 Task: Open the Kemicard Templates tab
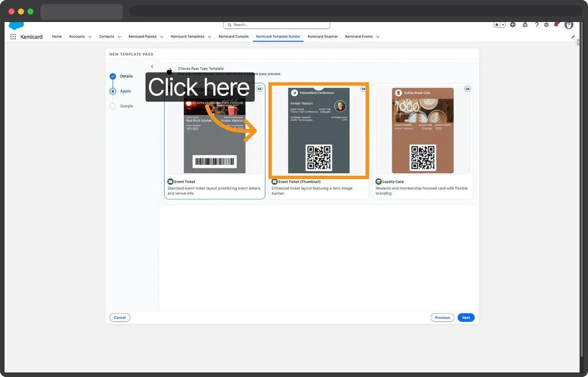click(188, 36)
